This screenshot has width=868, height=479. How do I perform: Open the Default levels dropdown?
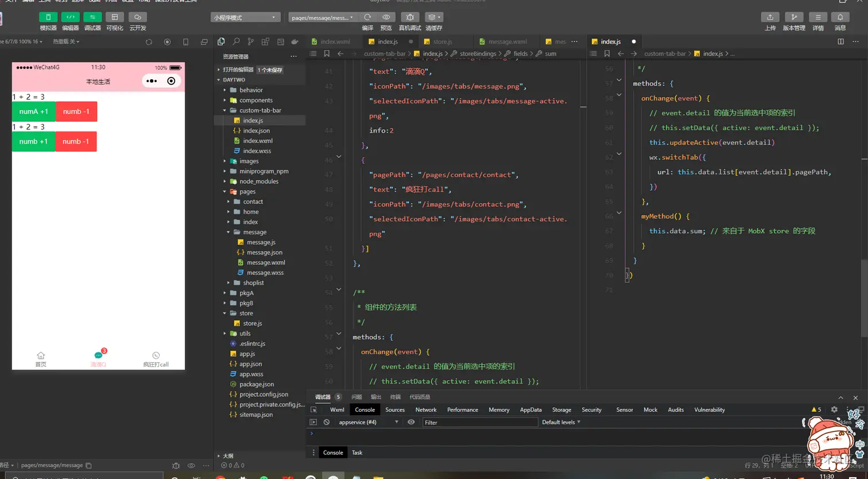pyautogui.click(x=561, y=422)
